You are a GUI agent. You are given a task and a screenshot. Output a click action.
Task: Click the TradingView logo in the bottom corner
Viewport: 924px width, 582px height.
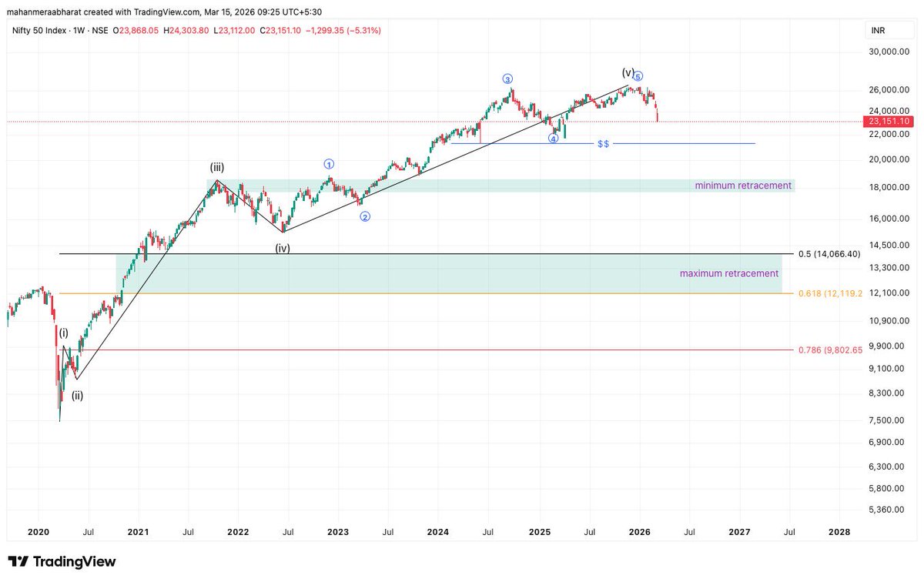click(x=60, y=562)
